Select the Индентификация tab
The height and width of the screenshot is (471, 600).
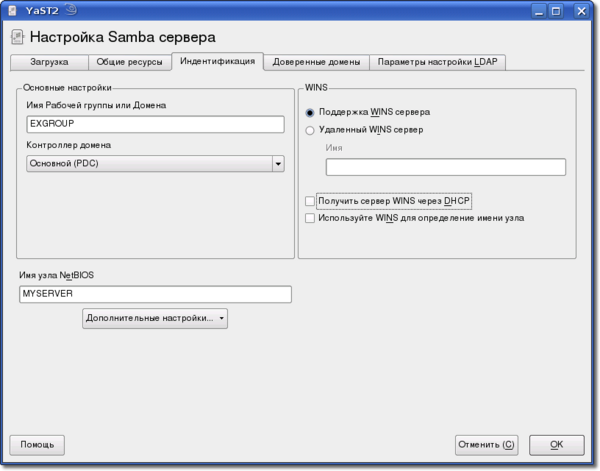[217, 62]
